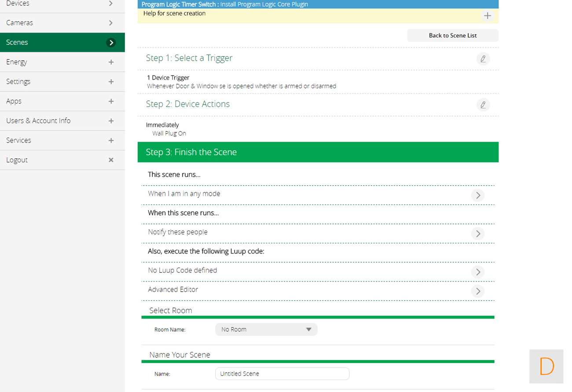Open Users & Account Info menu

click(62, 121)
